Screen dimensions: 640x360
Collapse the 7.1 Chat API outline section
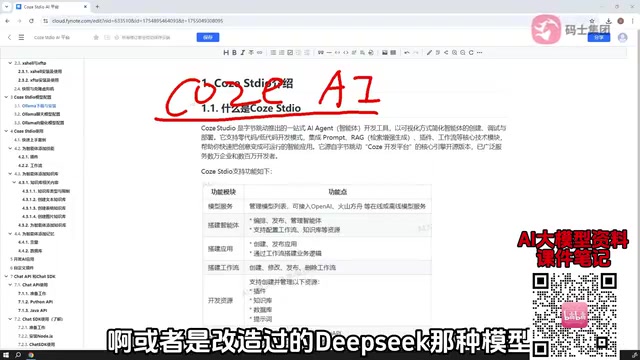tap(10, 285)
